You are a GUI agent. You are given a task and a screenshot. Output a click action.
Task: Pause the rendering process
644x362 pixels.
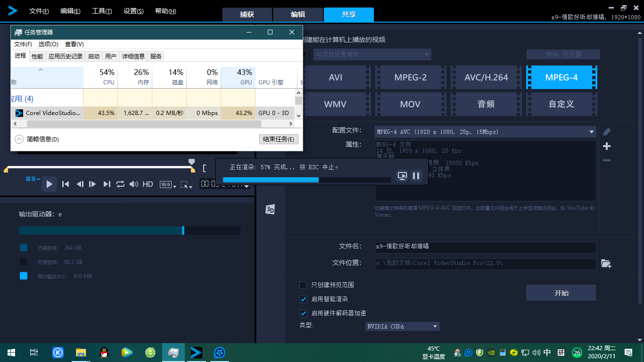click(x=416, y=176)
